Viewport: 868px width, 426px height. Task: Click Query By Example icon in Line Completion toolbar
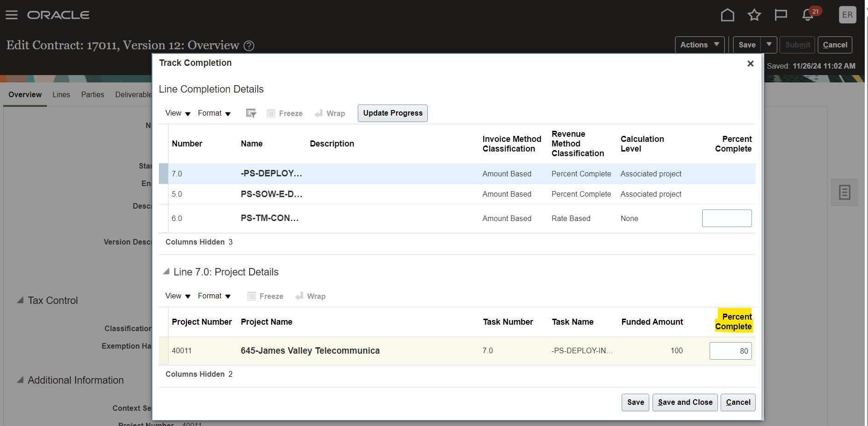tap(251, 113)
